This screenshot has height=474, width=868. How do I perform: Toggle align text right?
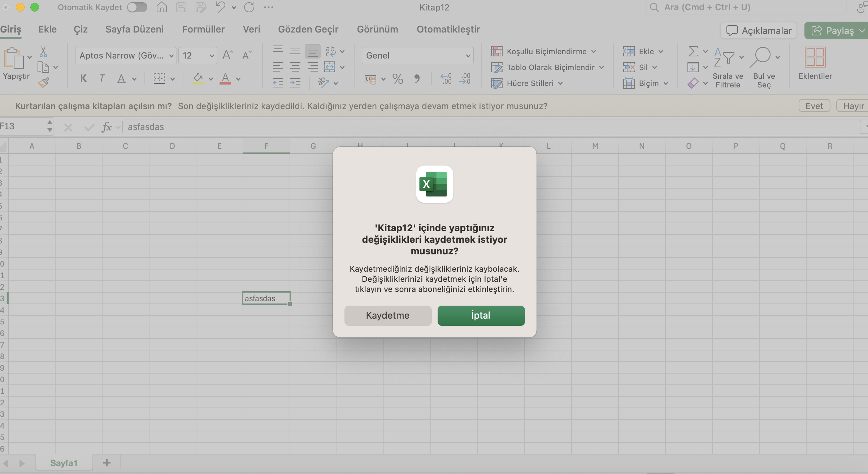click(313, 67)
